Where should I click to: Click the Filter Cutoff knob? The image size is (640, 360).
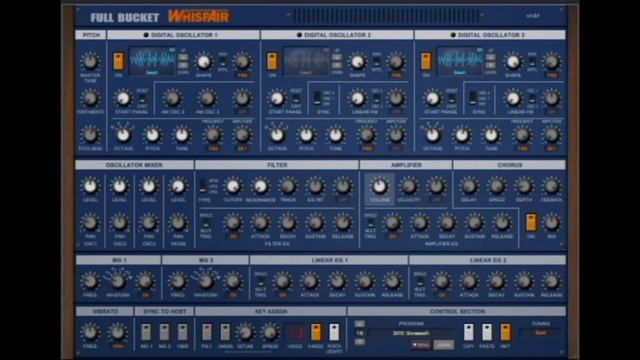[233, 186]
